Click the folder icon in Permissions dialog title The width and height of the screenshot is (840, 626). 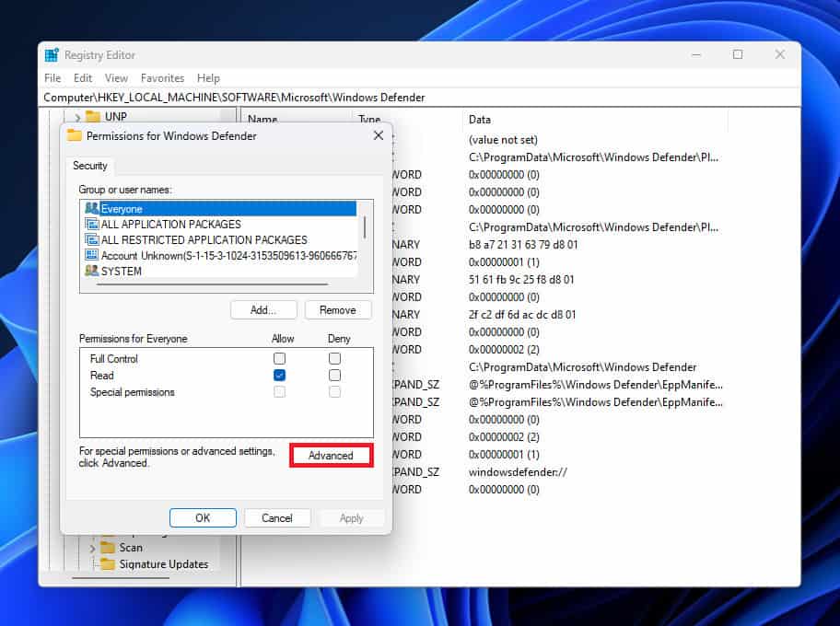pyautogui.click(x=74, y=135)
